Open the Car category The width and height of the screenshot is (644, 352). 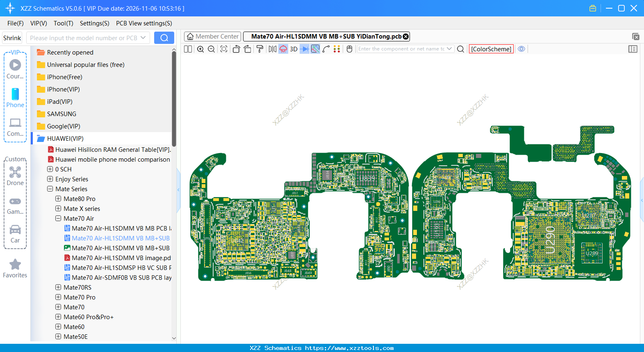tap(15, 234)
